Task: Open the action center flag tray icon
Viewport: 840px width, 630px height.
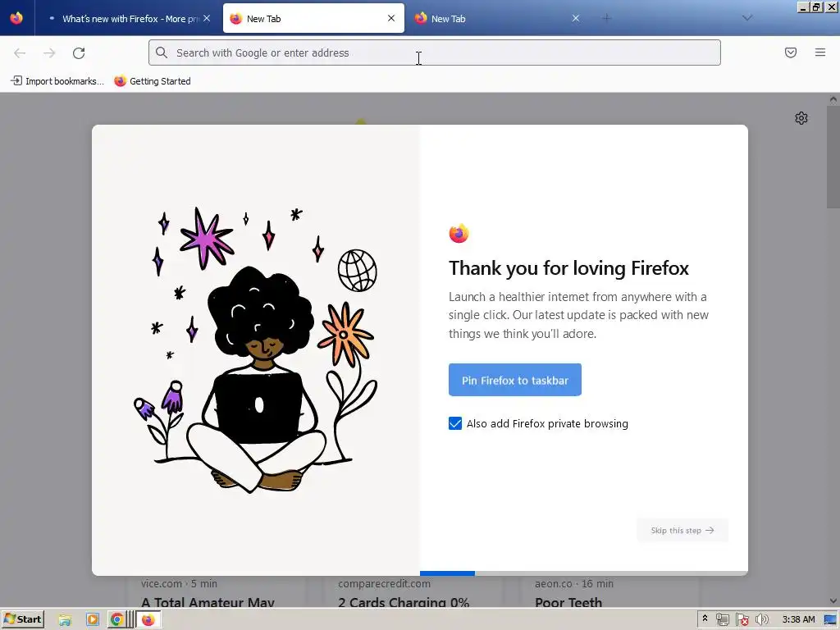Action: click(x=742, y=620)
